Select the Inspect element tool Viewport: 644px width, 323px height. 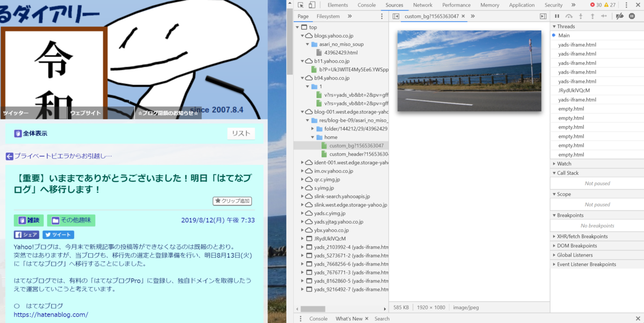click(301, 4)
